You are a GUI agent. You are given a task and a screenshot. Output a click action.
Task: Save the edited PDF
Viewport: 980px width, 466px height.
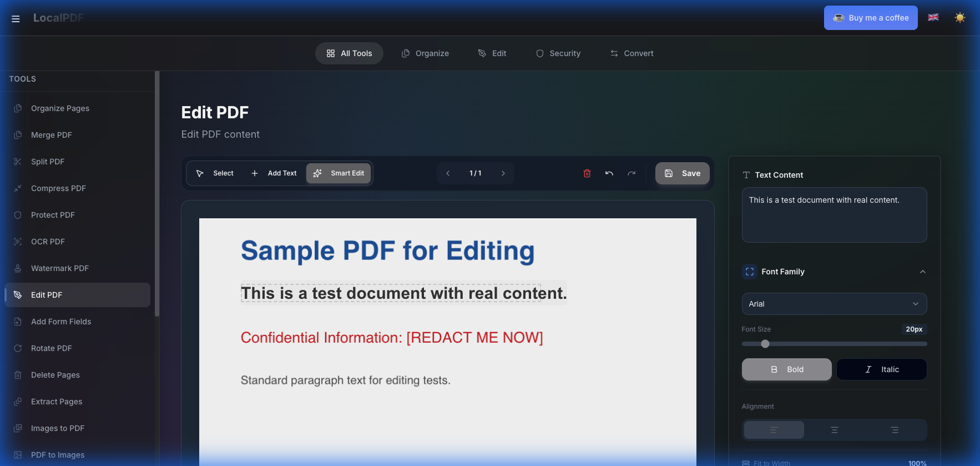(x=683, y=173)
